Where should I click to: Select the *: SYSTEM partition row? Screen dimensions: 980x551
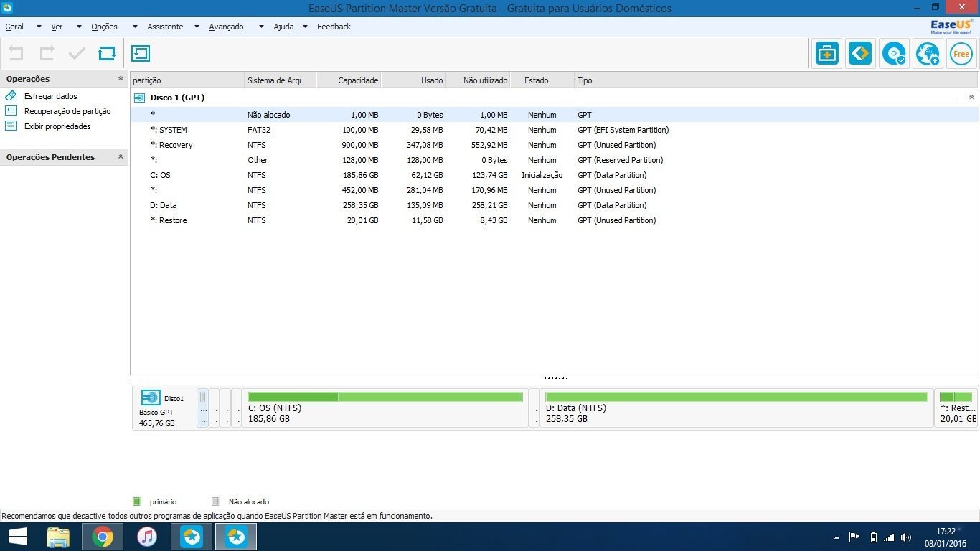pyautogui.click(x=554, y=130)
